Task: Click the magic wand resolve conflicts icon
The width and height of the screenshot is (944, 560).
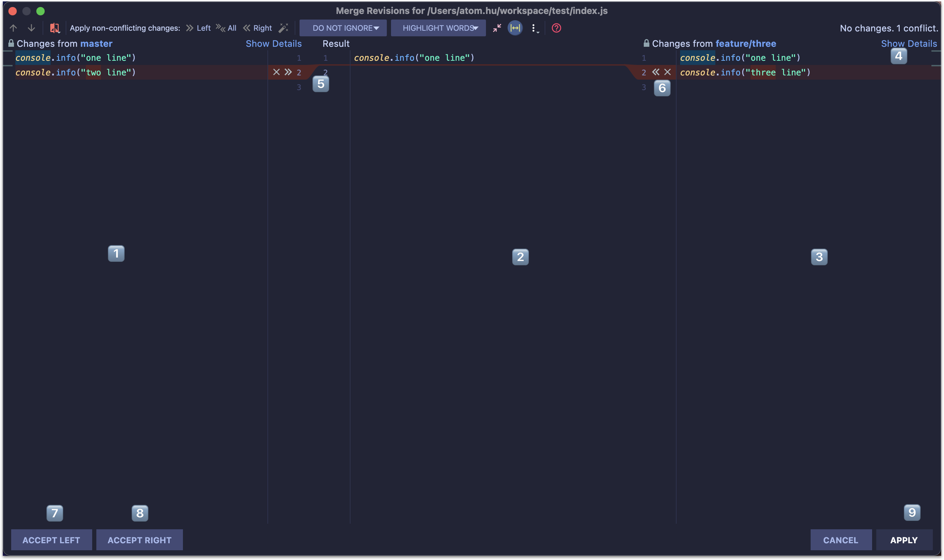Action: [x=283, y=28]
